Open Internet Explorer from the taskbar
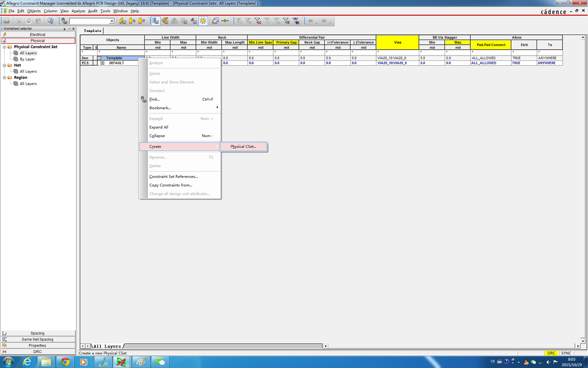The height and width of the screenshot is (368, 588). click(x=27, y=362)
